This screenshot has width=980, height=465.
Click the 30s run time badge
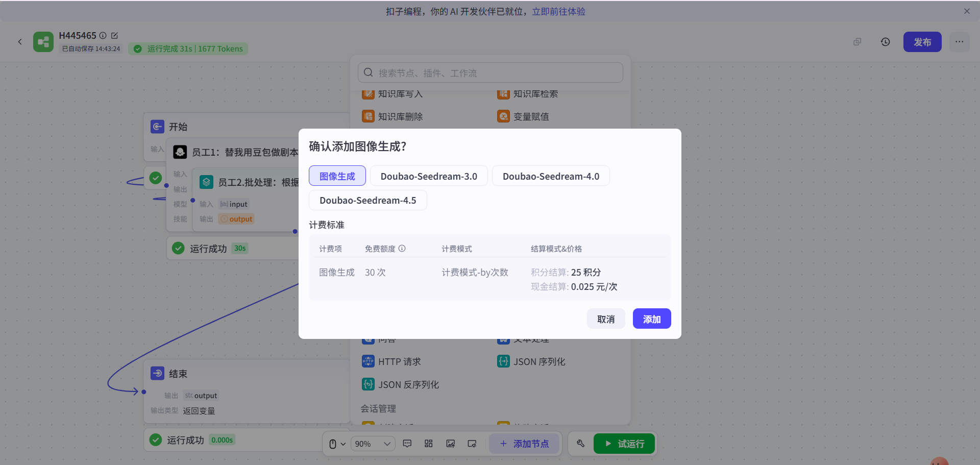(x=240, y=248)
